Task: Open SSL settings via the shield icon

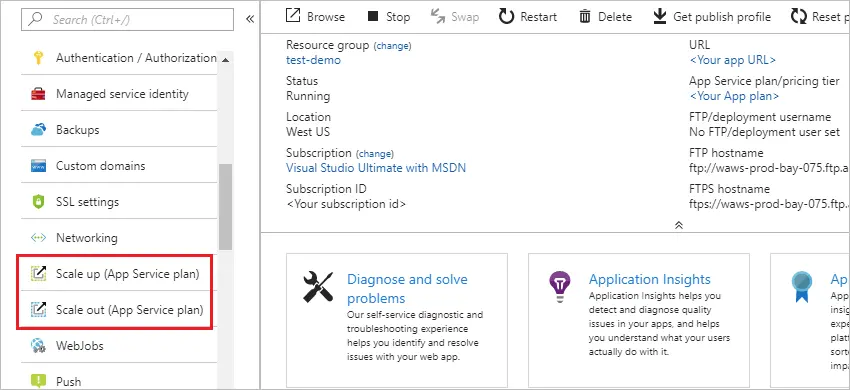Action: click(x=38, y=202)
